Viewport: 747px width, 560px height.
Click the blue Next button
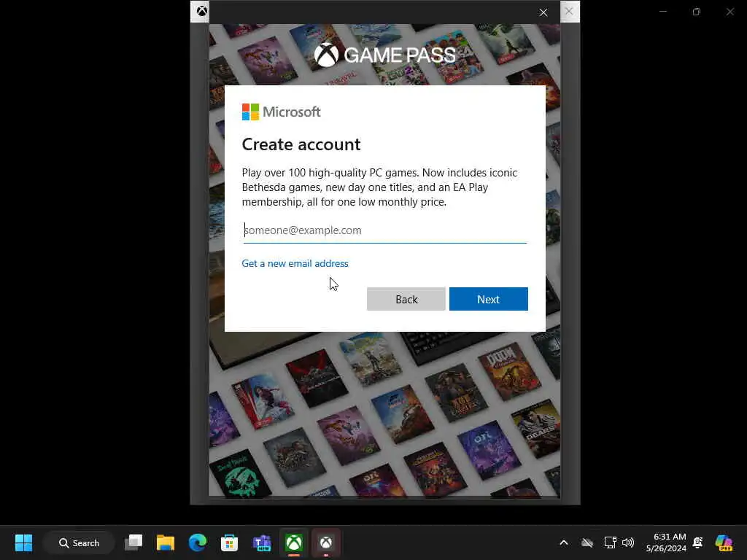(488, 299)
